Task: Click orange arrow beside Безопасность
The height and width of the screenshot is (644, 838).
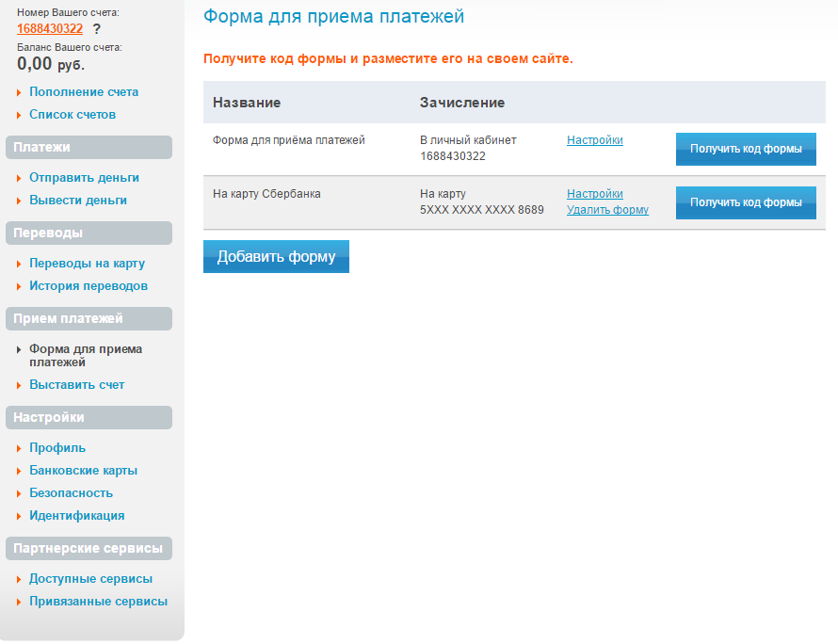Action: click(x=19, y=493)
